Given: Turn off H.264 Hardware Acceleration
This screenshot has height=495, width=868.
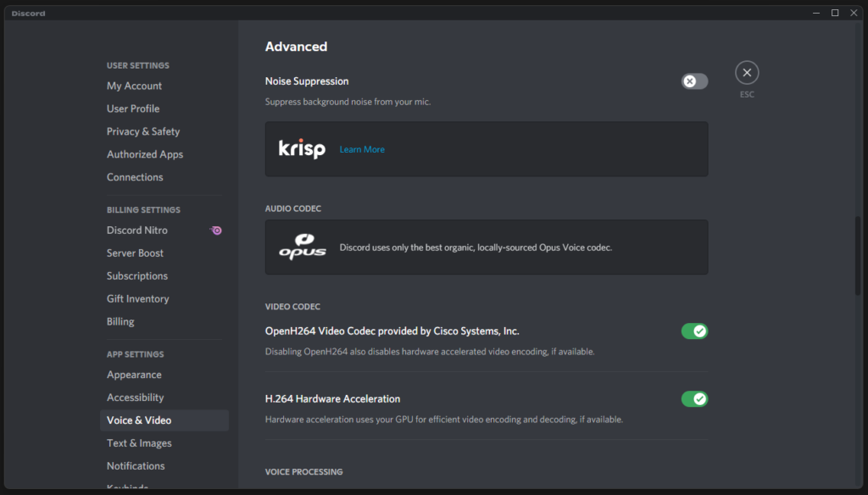Looking at the screenshot, I should pyautogui.click(x=694, y=399).
